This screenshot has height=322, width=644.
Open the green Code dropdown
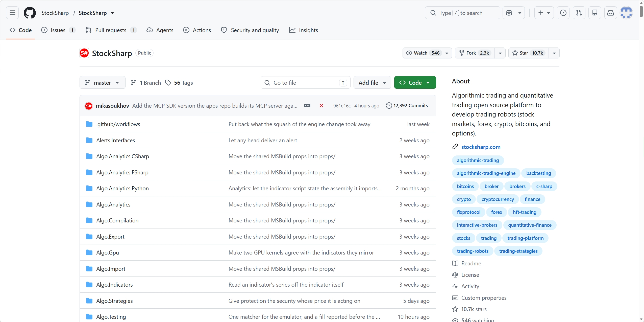point(415,82)
